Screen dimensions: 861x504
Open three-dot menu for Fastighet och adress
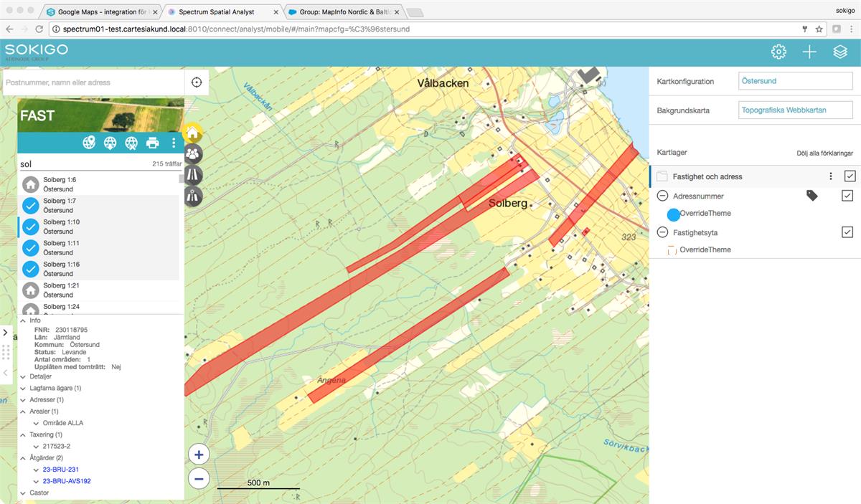click(x=831, y=176)
